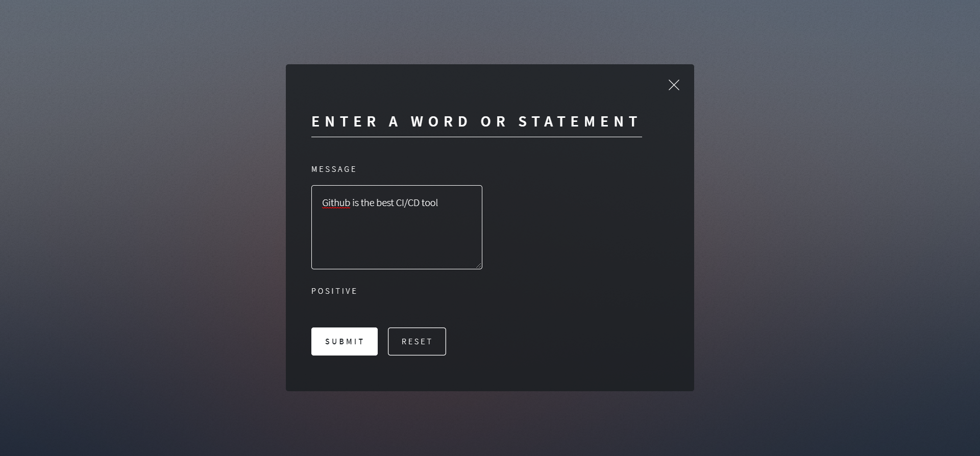The height and width of the screenshot is (456, 980).
Task: Click just left of the word 'Github'
Action: (319, 202)
